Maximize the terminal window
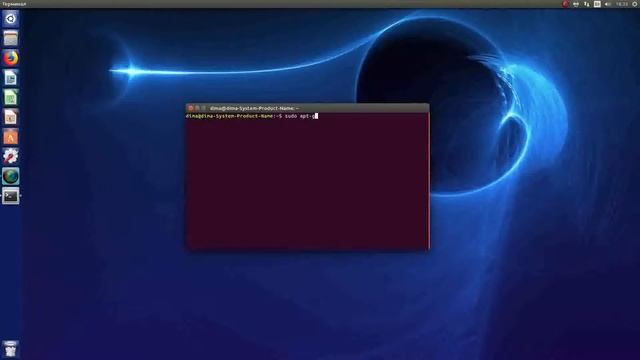The width and height of the screenshot is (640, 360). 204,108
